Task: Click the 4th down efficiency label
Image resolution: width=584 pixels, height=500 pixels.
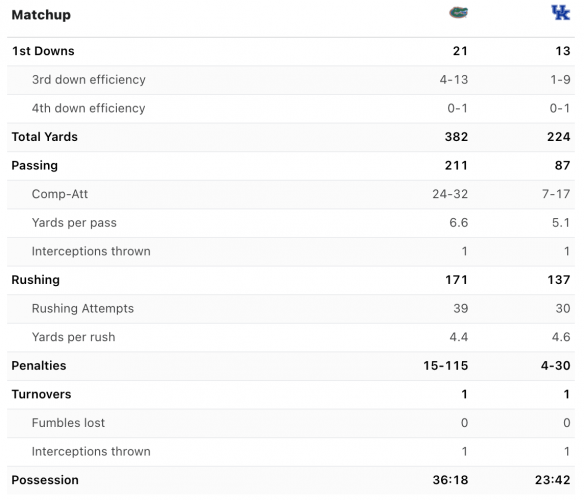Action: tap(89, 108)
